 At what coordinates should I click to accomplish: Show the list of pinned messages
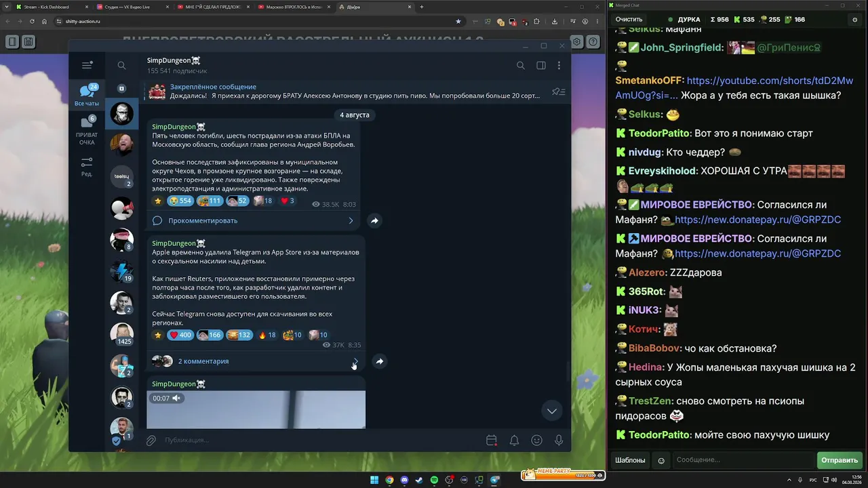click(559, 91)
